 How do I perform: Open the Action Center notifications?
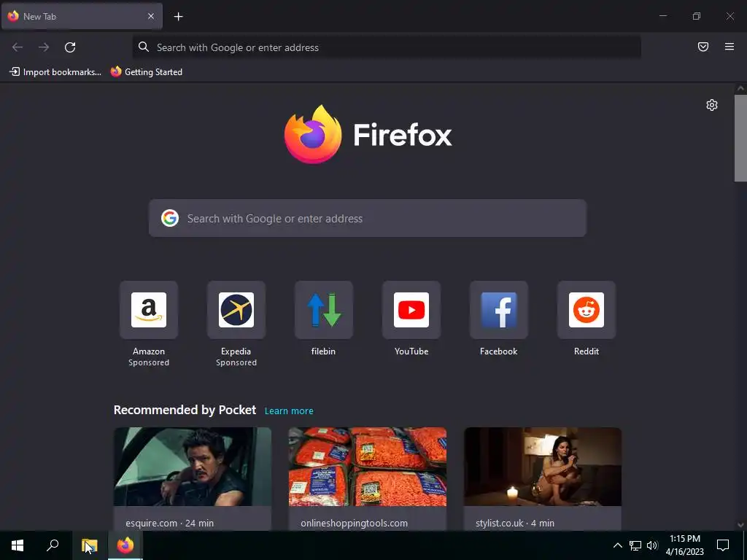tap(723, 545)
